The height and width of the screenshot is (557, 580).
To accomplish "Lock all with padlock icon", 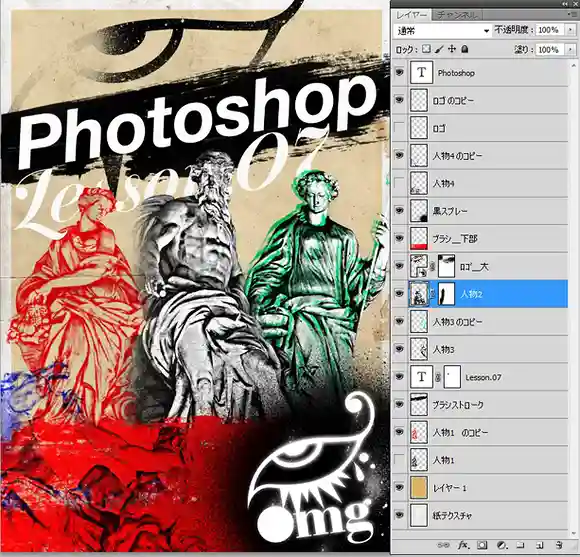I will [465, 49].
